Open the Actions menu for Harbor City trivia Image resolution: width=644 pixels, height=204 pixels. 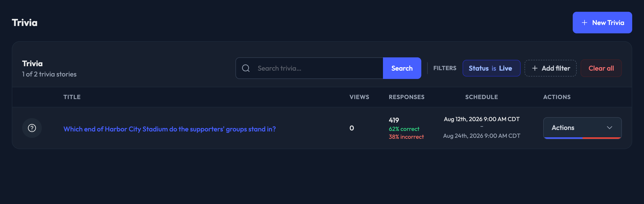coord(582,128)
